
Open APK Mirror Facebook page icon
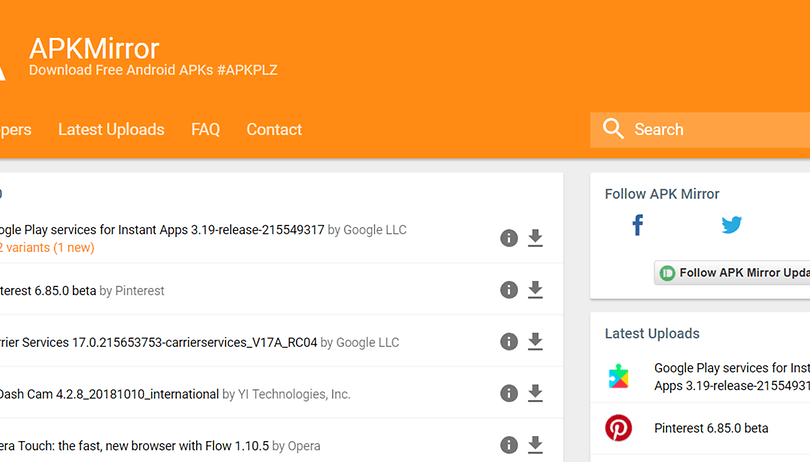pyautogui.click(x=638, y=225)
